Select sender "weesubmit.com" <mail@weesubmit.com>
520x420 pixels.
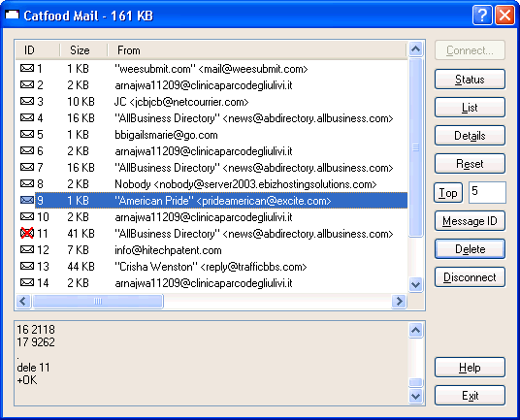[x=211, y=69]
